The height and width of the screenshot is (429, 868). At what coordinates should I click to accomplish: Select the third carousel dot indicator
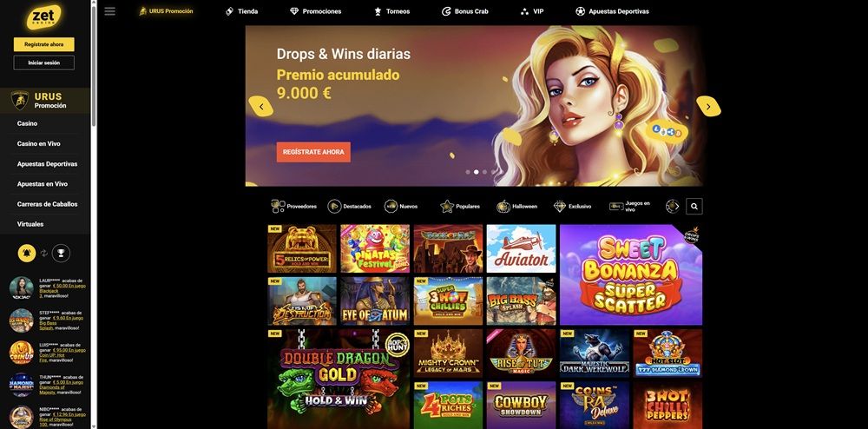484,172
